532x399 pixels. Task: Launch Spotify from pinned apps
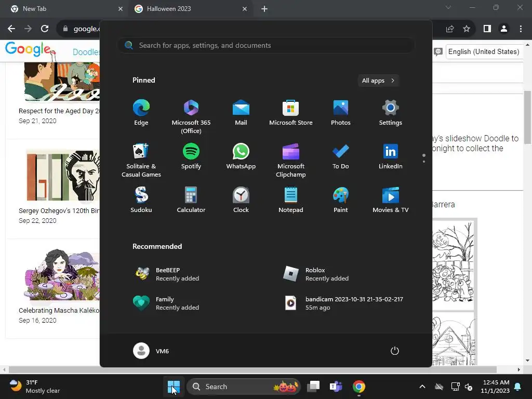point(191,156)
